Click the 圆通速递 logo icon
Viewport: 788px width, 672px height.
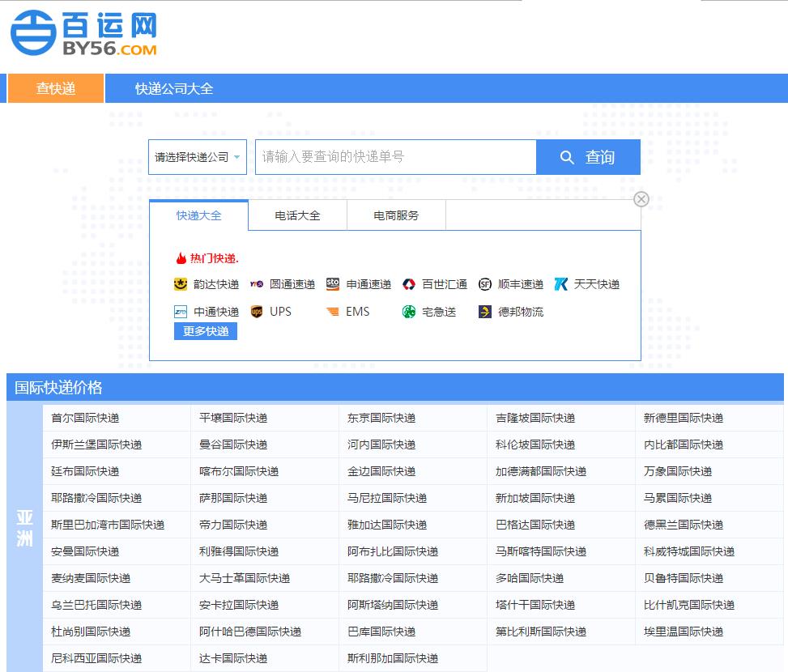[x=257, y=284]
